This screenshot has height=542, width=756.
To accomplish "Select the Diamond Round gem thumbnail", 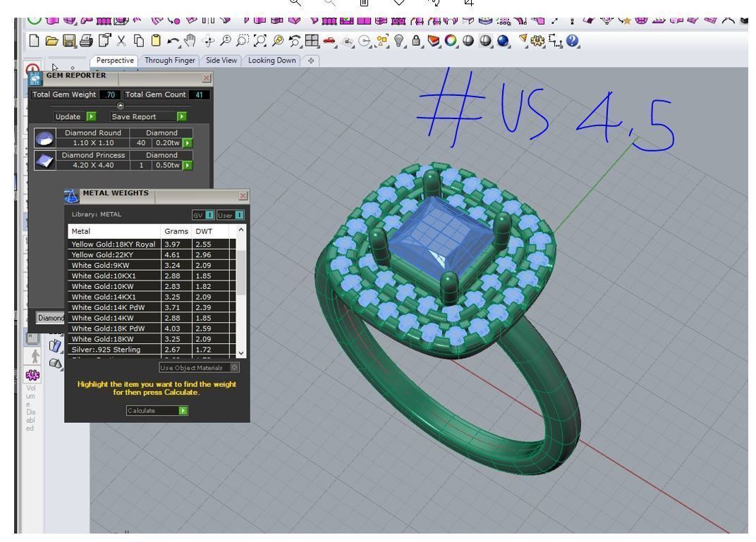I will (45, 138).
